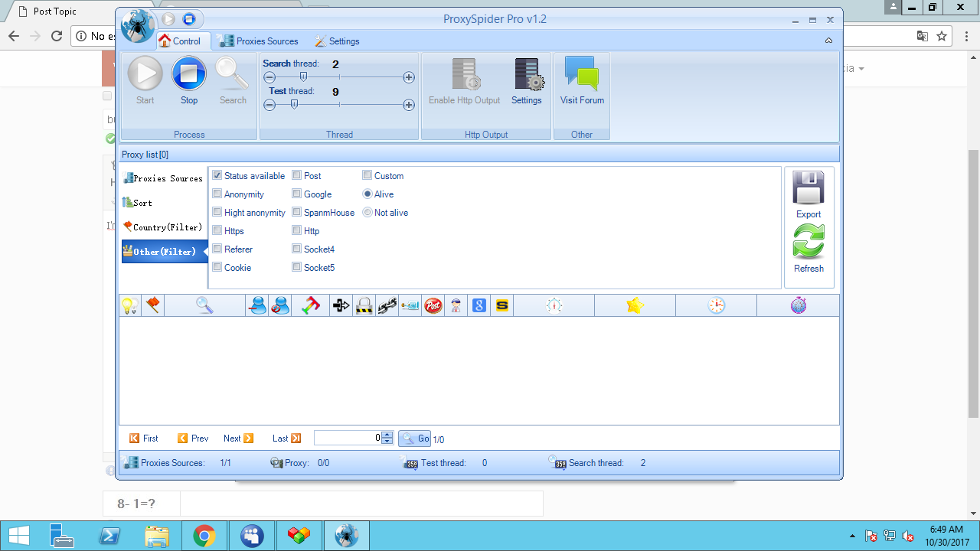980x551 pixels.
Task: Click the Post column header icon
Action: click(433, 306)
